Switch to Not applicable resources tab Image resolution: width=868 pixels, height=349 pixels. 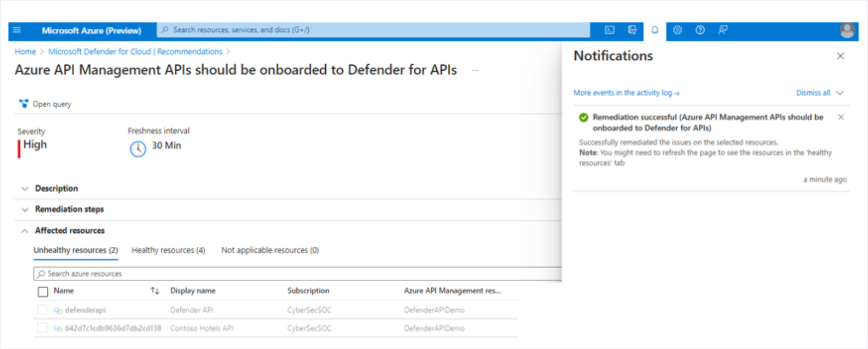(x=270, y=250)
